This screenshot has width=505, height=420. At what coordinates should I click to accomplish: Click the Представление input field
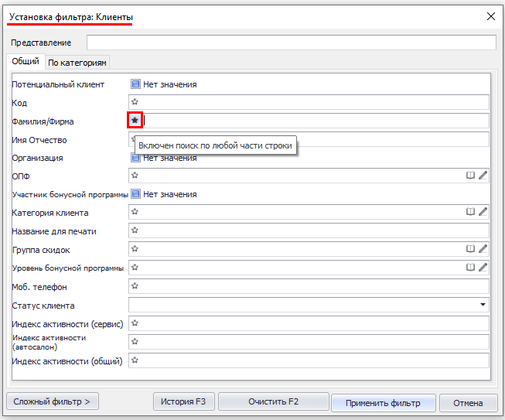[x=291, y=43]
